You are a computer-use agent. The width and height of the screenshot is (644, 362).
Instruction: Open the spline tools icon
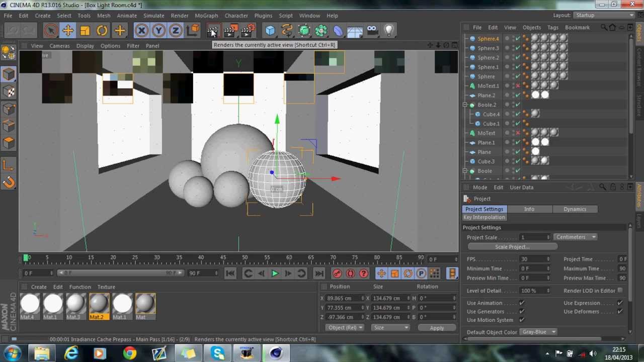tap(287, 31)
